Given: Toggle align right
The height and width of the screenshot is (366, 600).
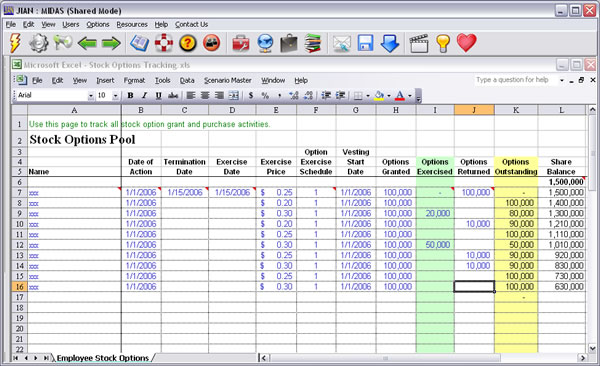Looking at the screenshot, I should pyautogui.click(x=219, y=95).
